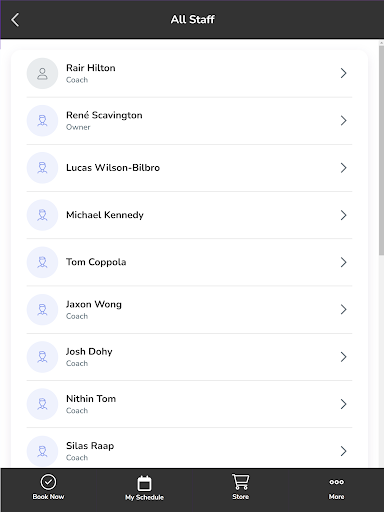Image resolution: width=384 pixels, height=512 pixels.
Task: Expand Tom Coppola's chevron arrow
Action: point(343,262)
